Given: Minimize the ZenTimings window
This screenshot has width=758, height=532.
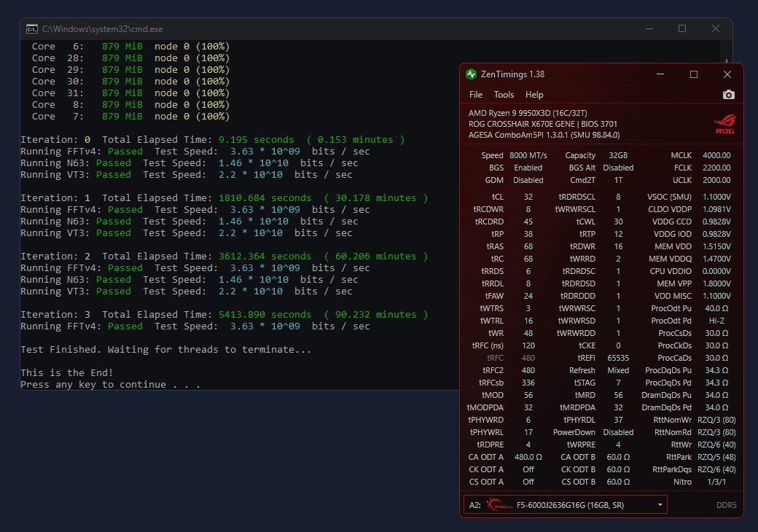Looking at the screenshot, I should click(x=660, y=74).
